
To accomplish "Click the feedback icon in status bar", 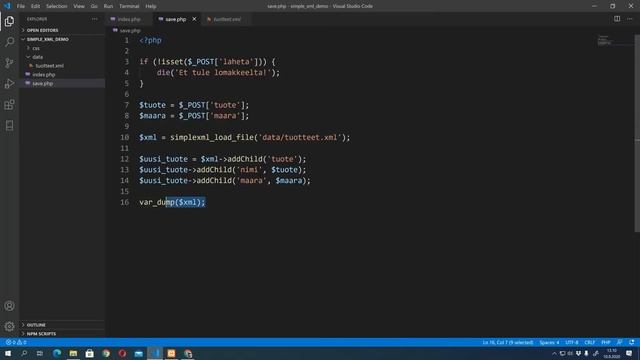I will [620, 342].
